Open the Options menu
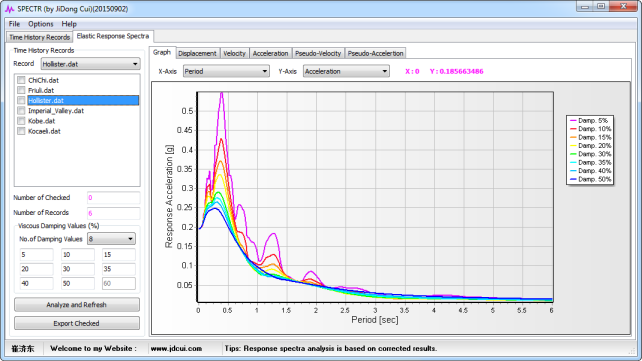This screenshot has width=642, height=361. pyautogui.click(x=41, y=24)
